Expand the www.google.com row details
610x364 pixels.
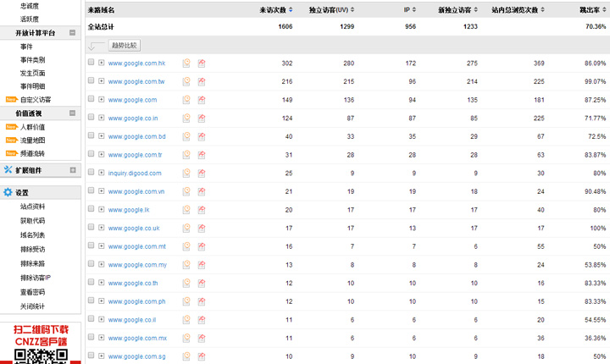coord(102,100)
